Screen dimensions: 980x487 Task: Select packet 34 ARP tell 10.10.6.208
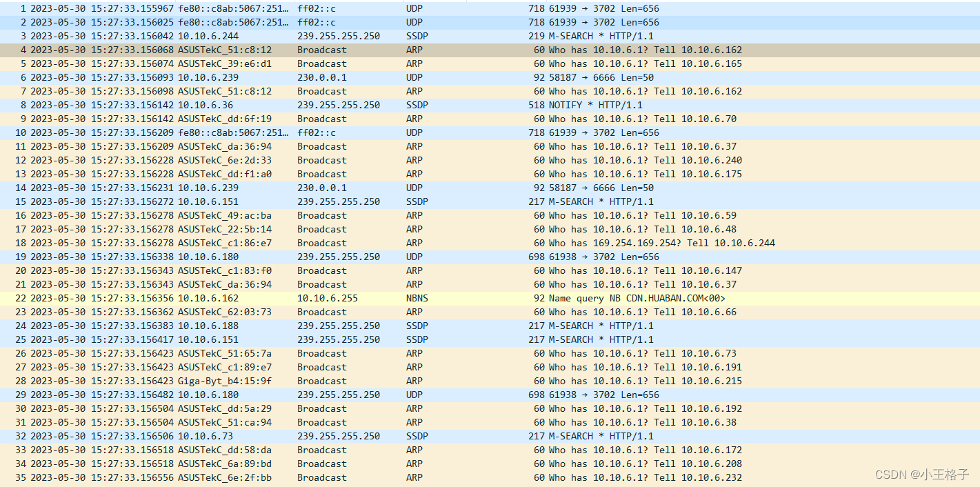point(490,464)
